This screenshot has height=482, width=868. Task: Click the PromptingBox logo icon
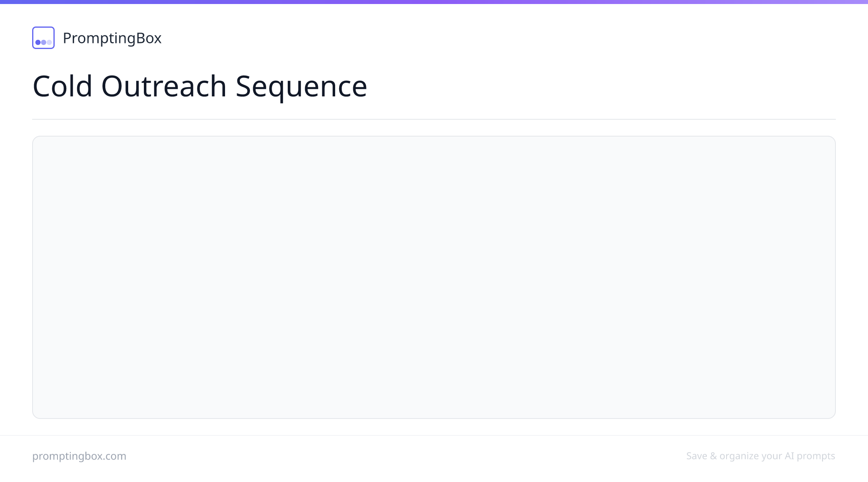coord(43,38)
